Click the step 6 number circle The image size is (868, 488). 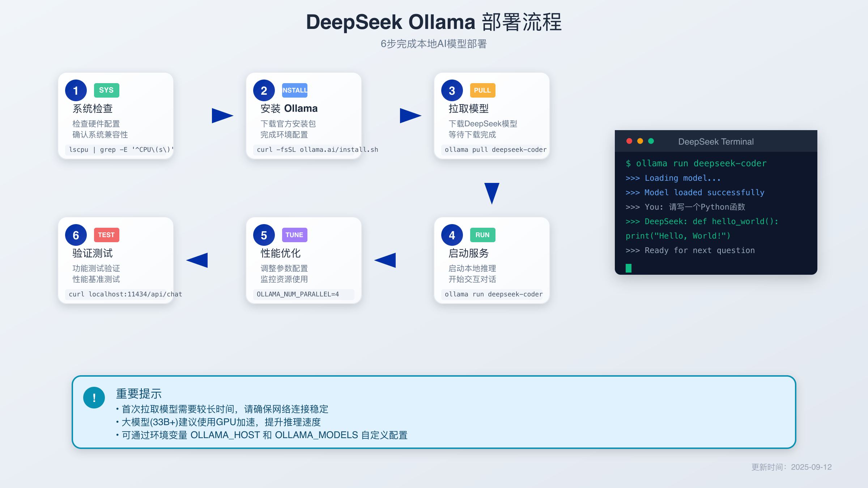coord(76,235)
